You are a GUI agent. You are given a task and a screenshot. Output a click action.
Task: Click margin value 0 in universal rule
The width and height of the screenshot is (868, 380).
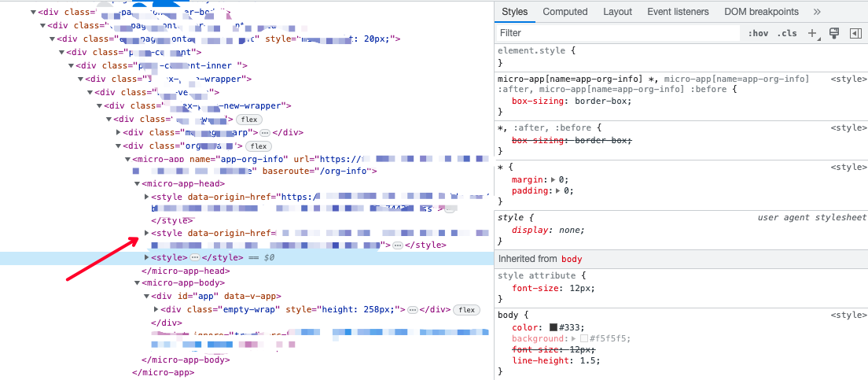561,180
